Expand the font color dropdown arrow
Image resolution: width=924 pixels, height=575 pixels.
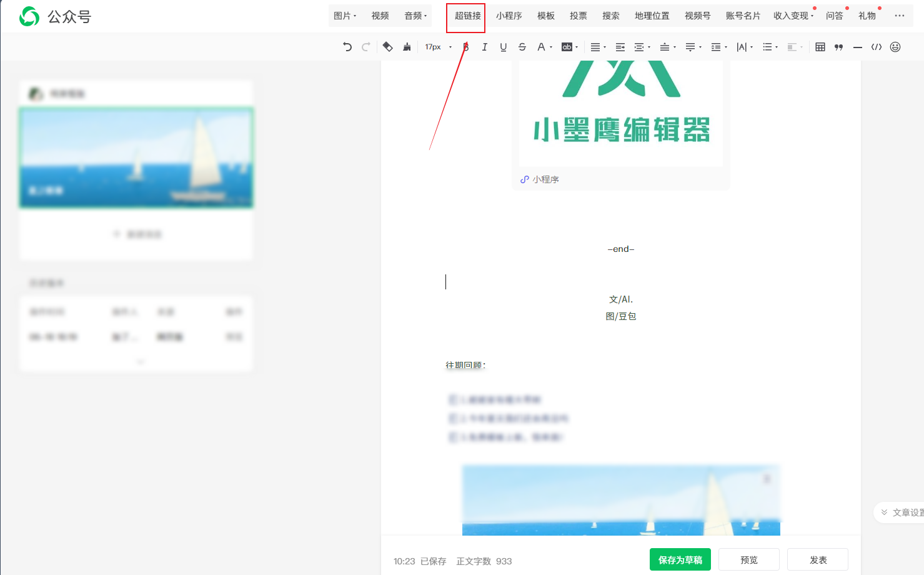(x=551, y=47)
